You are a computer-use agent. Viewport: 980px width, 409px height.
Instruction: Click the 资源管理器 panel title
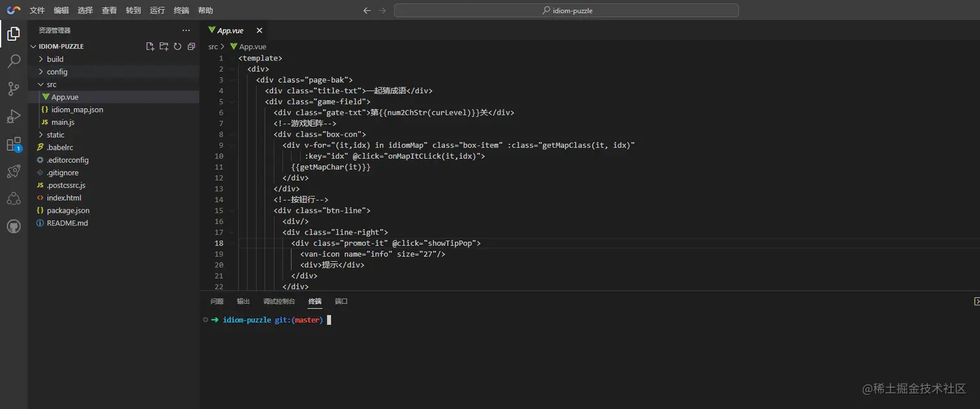[54, 30]
